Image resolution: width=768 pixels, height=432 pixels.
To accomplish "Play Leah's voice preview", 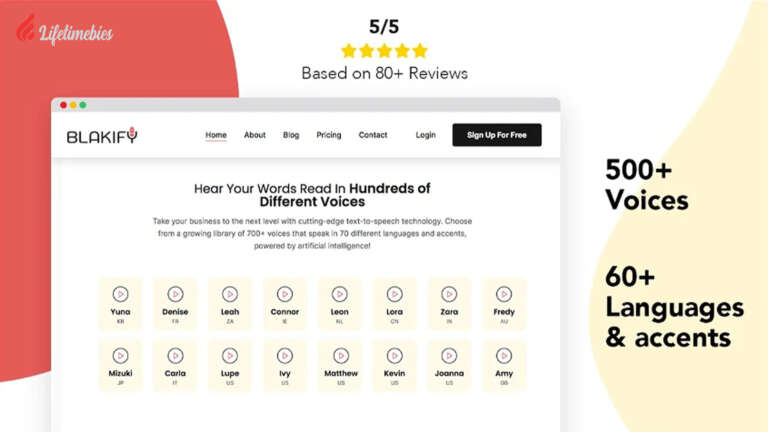I will click(230, 294).
